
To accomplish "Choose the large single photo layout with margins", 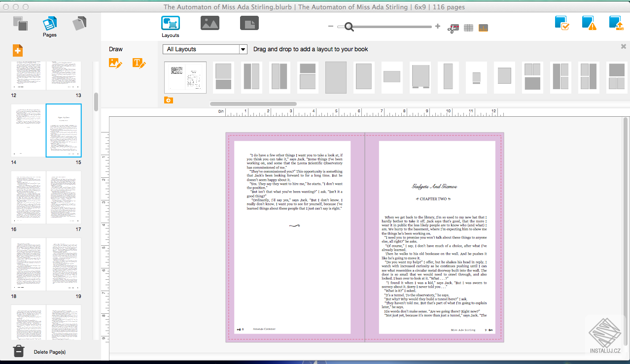I will [x=364, y=77].
